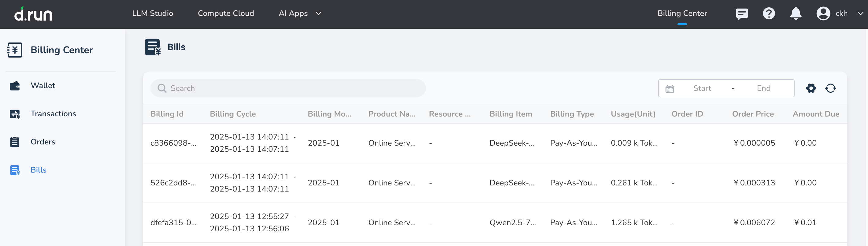Image resolution: width=868 pixels, height=246 pixels.
Task: Click the calendar icon in date range
Action: (670, 89)
